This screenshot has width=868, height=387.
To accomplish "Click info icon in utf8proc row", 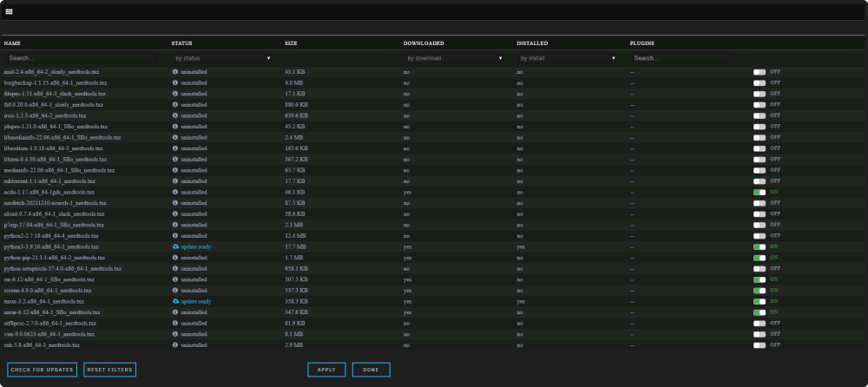I will pyautogui.click(x=175, y=324).
